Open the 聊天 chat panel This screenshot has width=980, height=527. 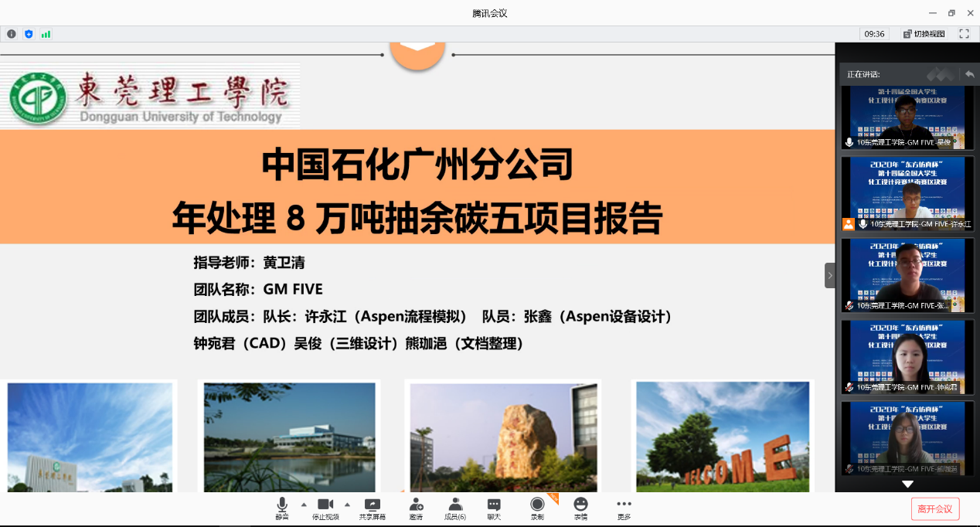494,508
